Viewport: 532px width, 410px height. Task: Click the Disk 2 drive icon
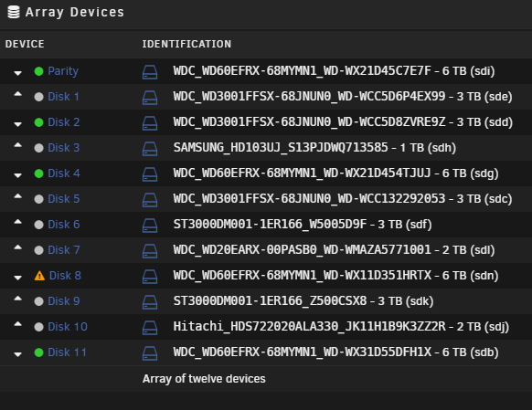pos(150,123)
